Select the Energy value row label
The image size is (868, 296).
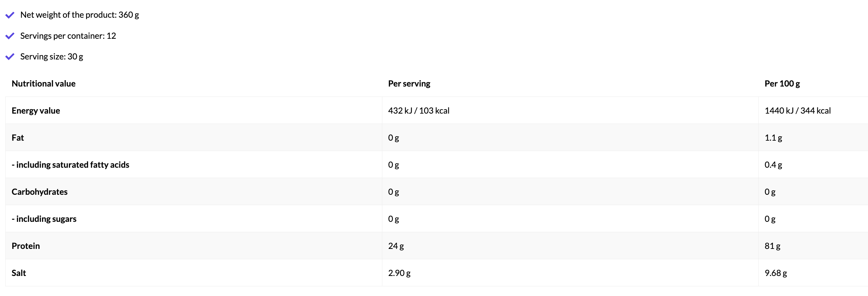tap(36, 111)
